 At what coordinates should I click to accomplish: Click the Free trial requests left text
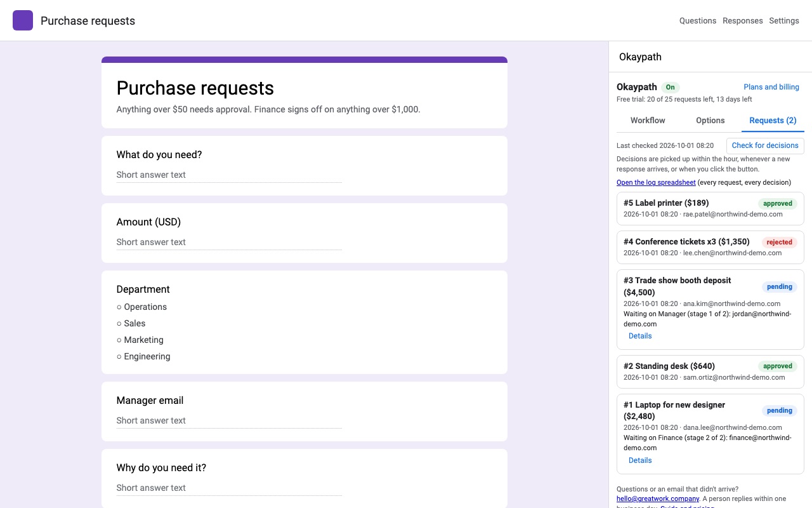[x=684, y=100]
